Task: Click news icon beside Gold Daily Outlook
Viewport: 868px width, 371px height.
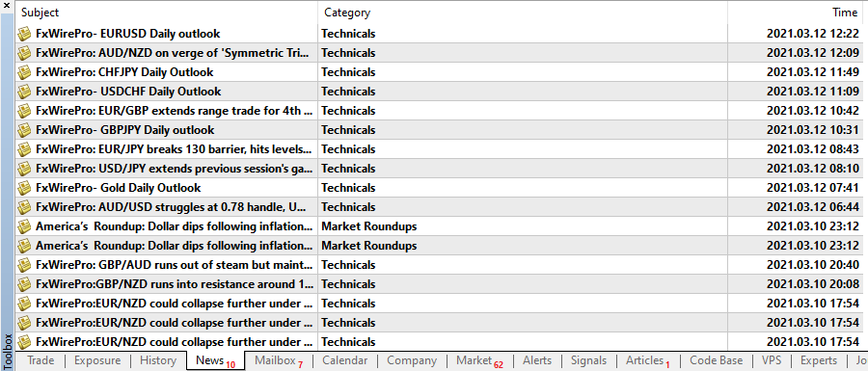Action: click(x=24, y=188)
